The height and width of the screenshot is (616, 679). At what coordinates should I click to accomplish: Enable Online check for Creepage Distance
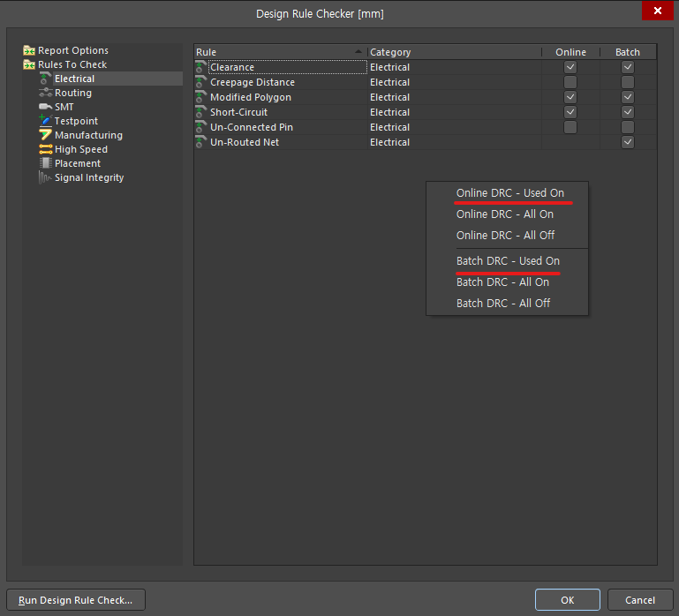[x=570, y=82]
